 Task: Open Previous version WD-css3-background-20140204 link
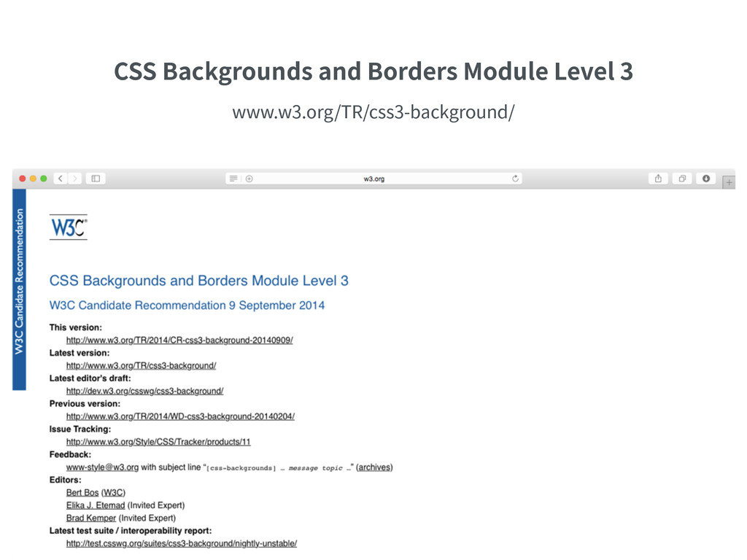click(181, 416)
